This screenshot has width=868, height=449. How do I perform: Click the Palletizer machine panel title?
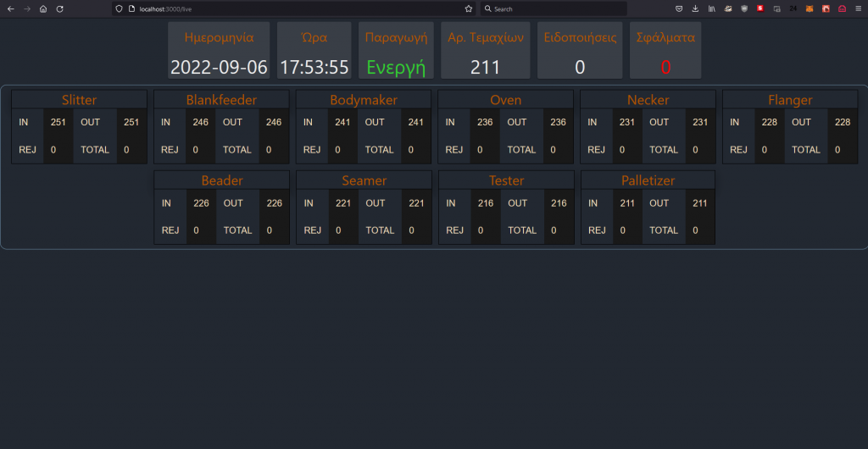pyautogui.click(x=648, y=180)
